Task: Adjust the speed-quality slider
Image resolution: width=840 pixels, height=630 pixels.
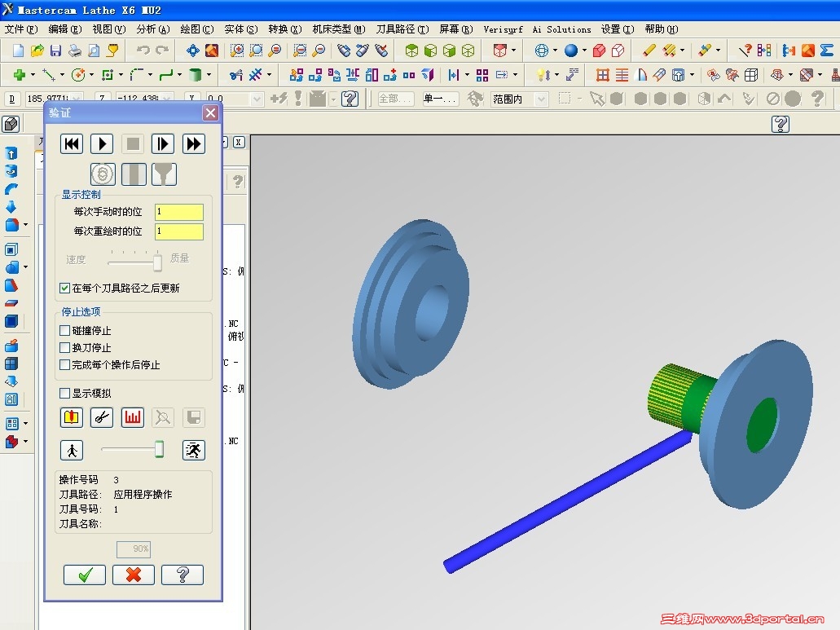Action: (x=157, y=262)
